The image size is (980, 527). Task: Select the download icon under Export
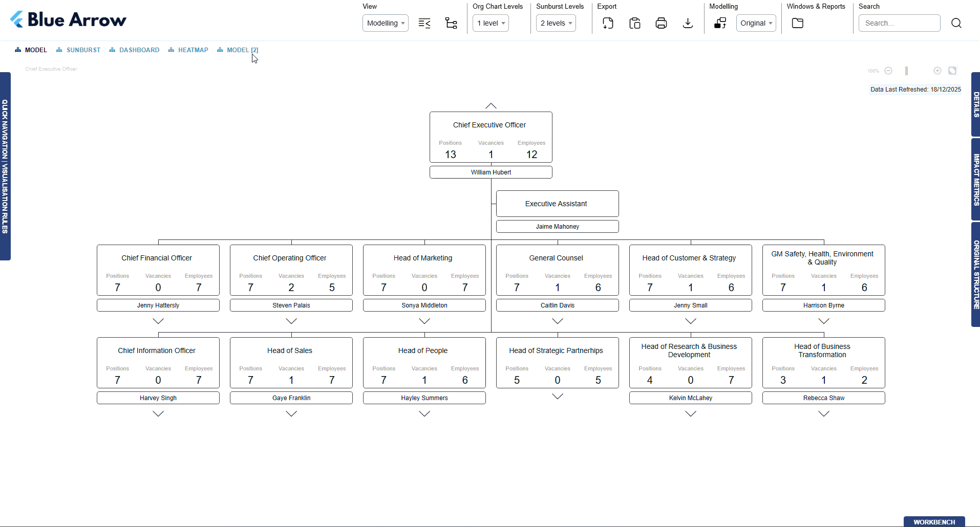(x=688, y=23)
